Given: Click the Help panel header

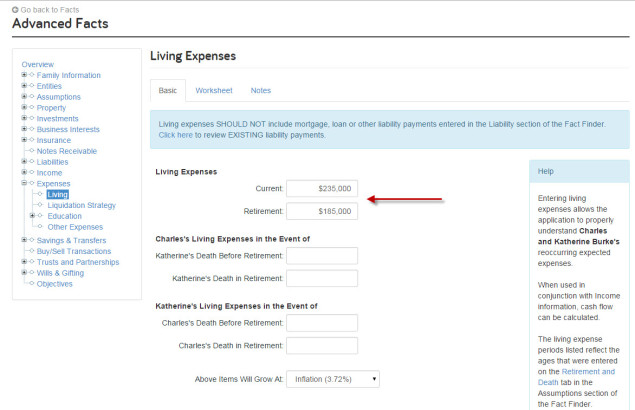Looking at the screenshot, I should pyautogui.click(x=579, y=171).
